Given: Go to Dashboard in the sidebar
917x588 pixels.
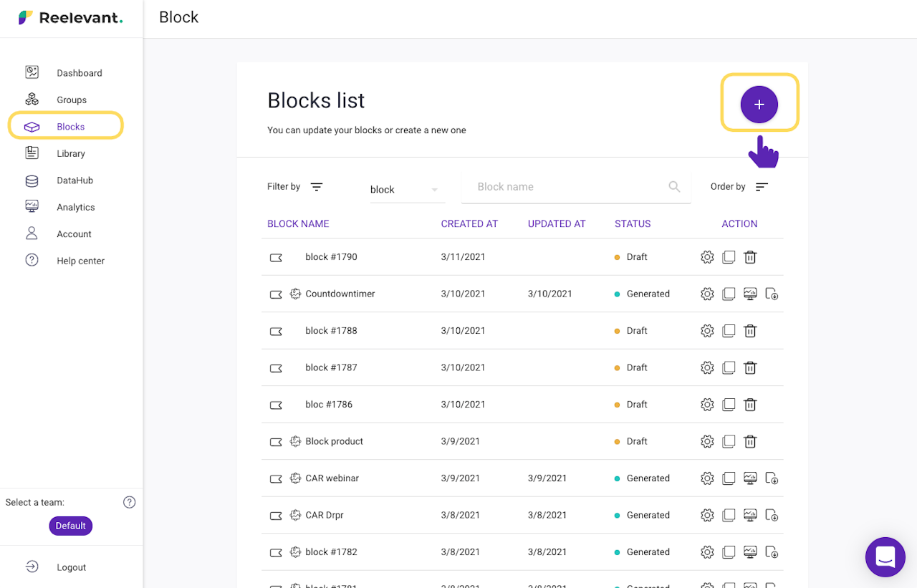Looking at the screenshot, I should [x=79, y=73].
